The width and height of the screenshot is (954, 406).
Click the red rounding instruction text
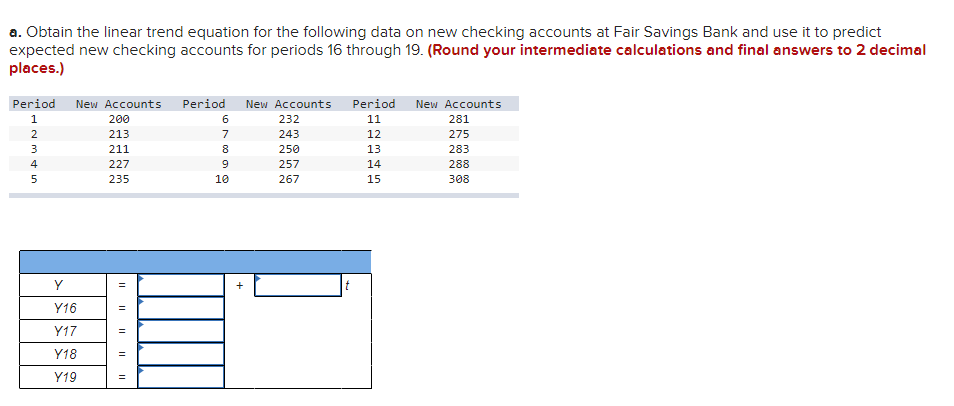coord(467,59)
